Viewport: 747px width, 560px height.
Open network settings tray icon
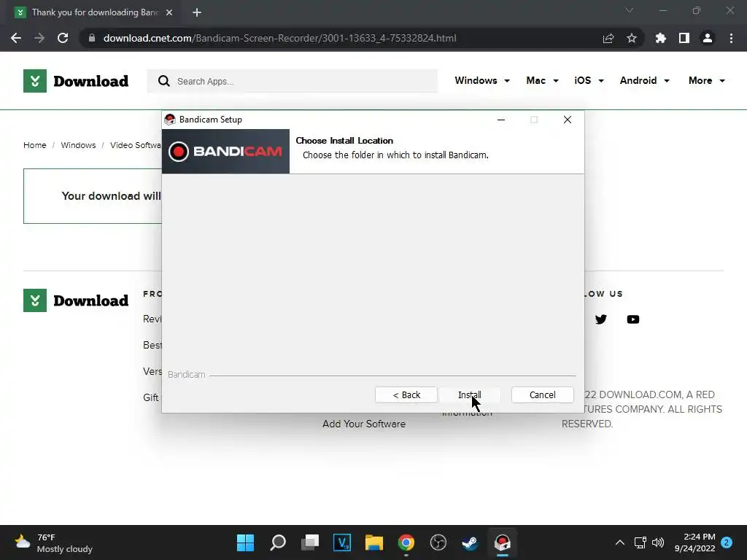tap(640, 542)
